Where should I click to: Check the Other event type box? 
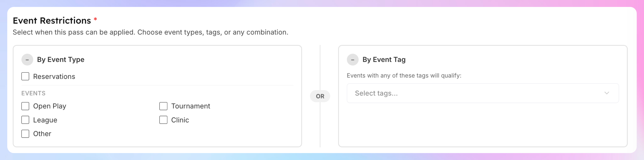(x=25, y=134)
